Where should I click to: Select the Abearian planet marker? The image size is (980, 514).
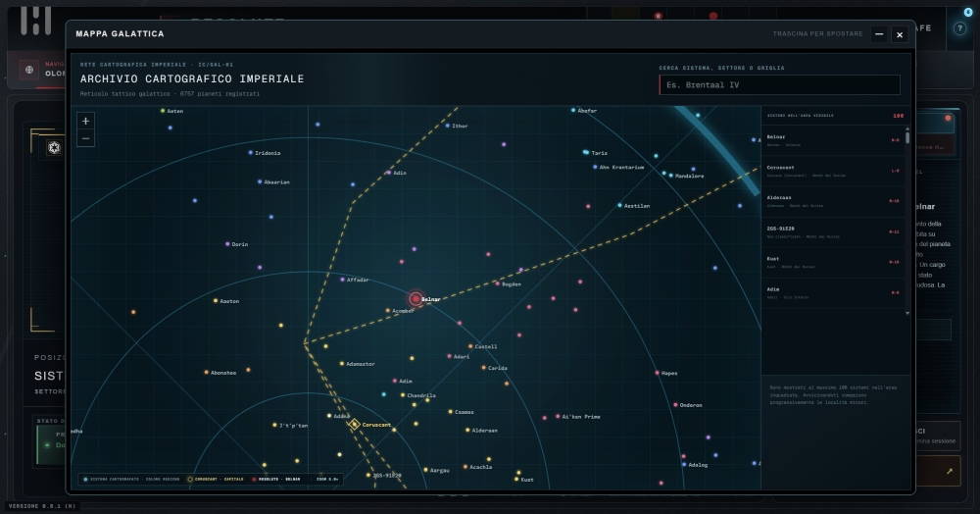point(260,182)
